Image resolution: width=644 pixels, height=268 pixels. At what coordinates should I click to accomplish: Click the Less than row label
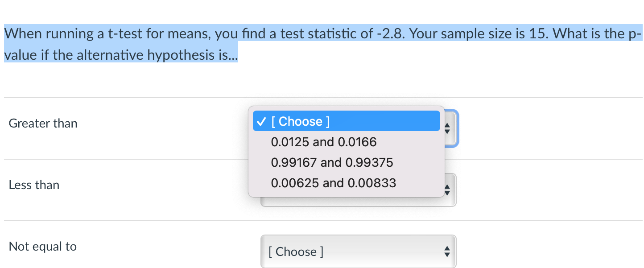[34, 185]
